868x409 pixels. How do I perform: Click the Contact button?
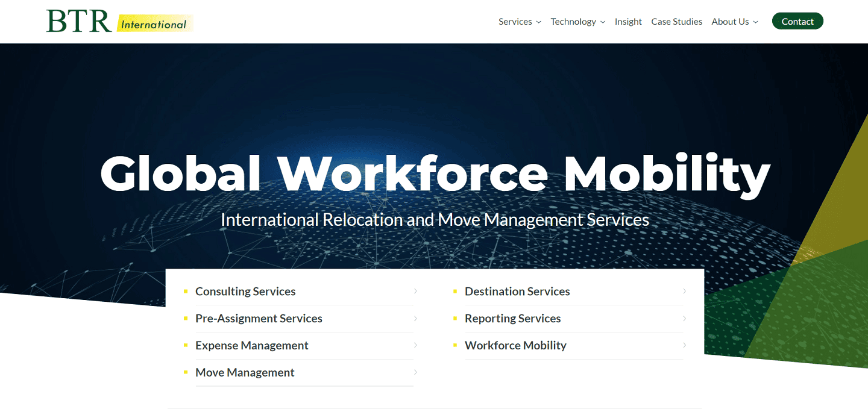797,20
